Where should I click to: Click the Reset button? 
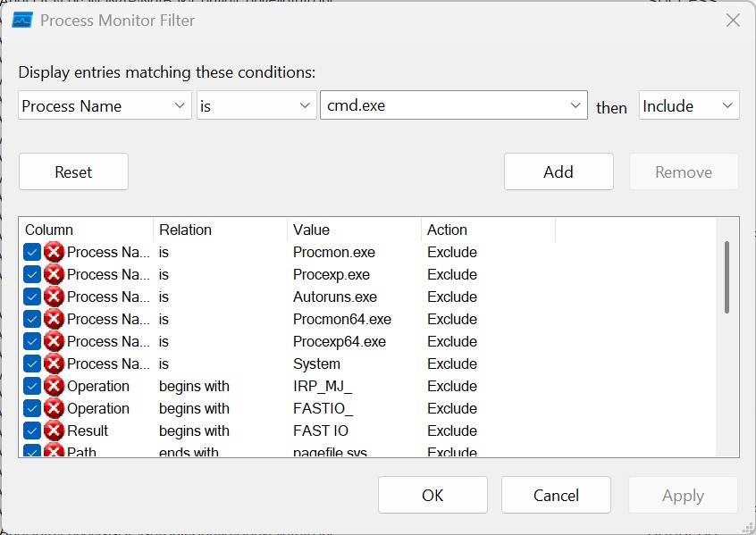pos(74,172)
